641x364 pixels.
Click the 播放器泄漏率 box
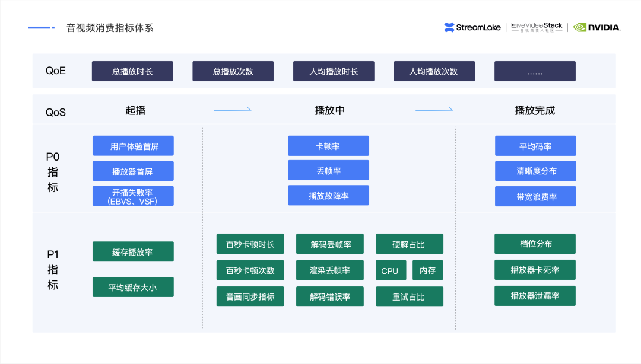(x=535, y=295)
